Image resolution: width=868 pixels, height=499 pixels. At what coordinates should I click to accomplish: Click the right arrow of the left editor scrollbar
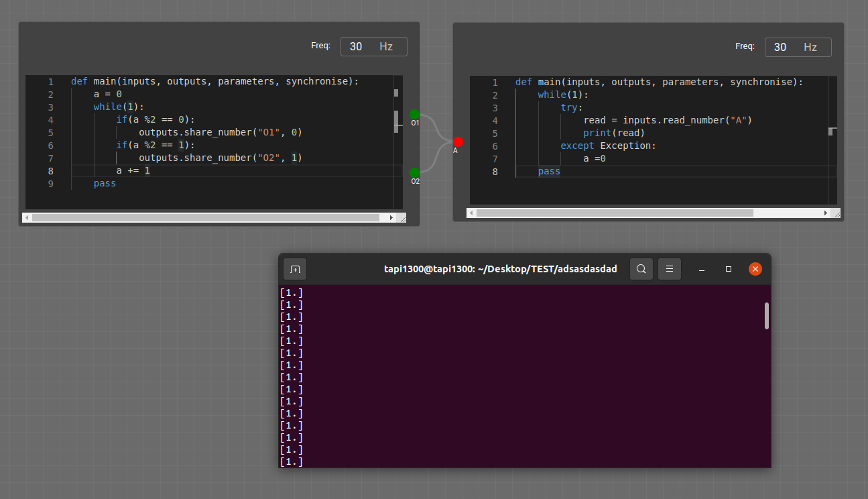pos(392,217)
